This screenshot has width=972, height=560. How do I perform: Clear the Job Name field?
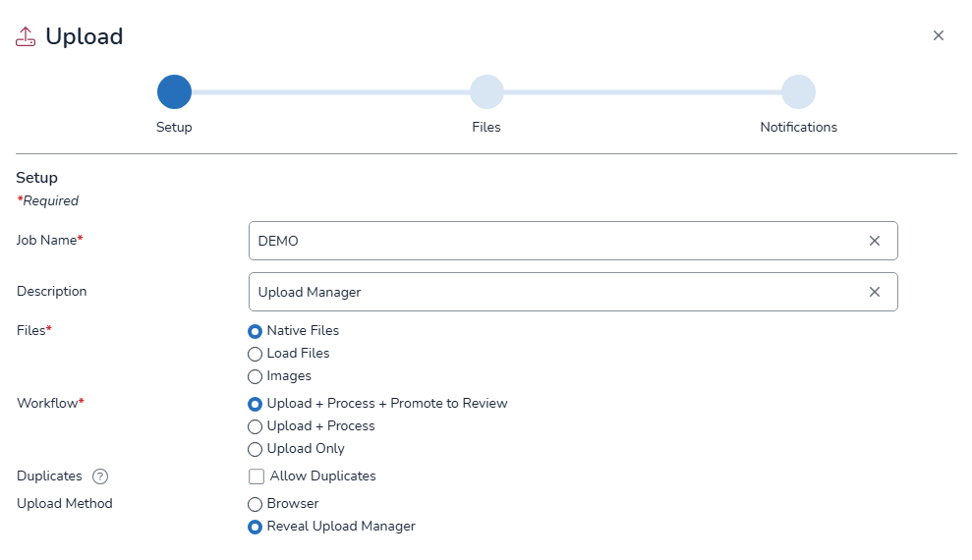pyautogui.click(x=874, y=241)
